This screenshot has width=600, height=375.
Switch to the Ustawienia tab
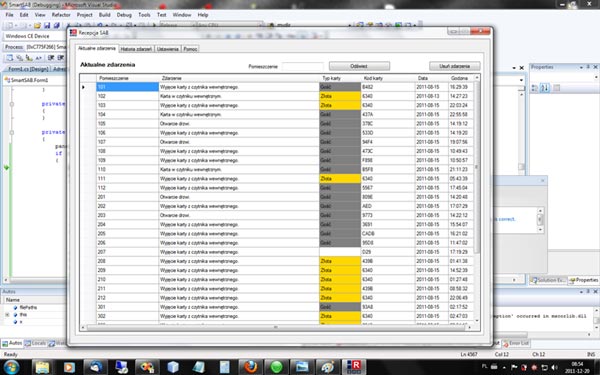tap(168, 49)
